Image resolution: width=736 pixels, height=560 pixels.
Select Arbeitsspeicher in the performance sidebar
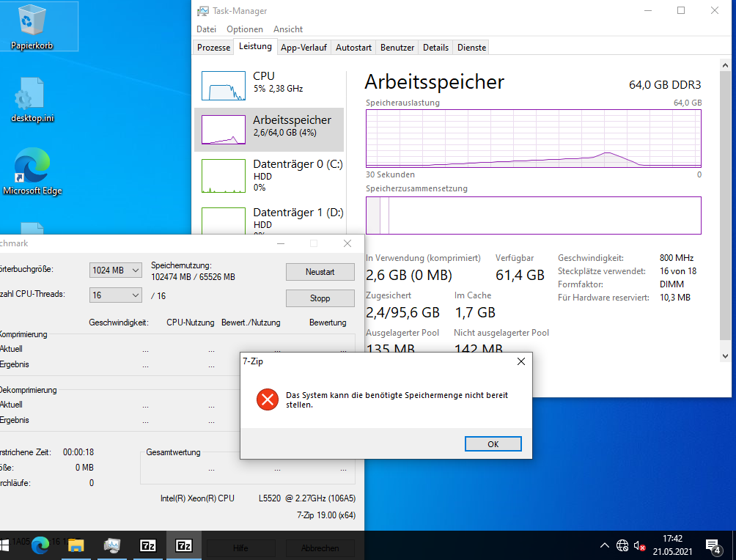pyautogui.click(x=269, y=129)
